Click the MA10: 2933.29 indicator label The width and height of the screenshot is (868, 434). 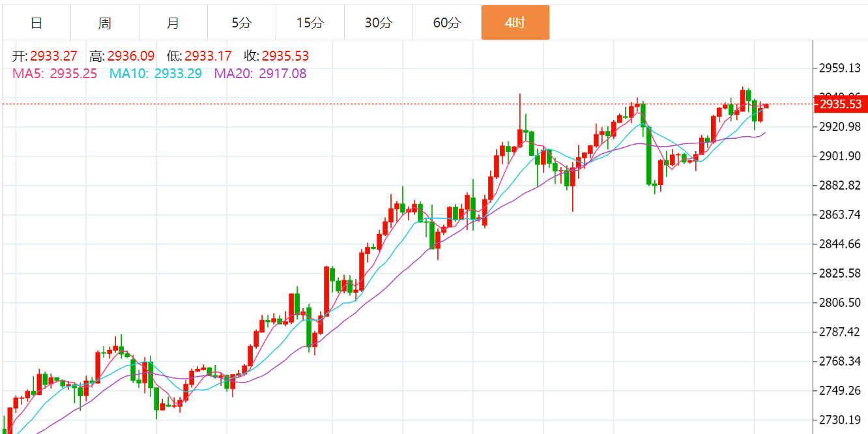tap(156, 74)
